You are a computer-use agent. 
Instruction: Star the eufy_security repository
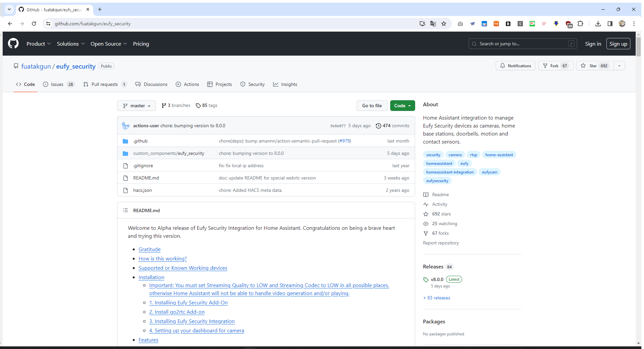coord(595,66)
